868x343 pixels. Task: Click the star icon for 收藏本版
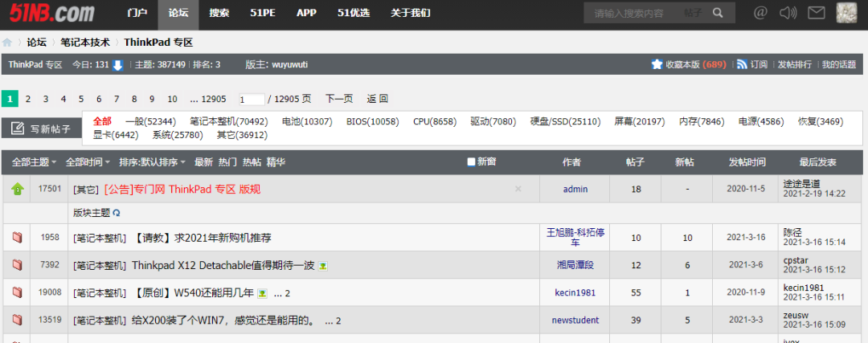pos(657,65)
